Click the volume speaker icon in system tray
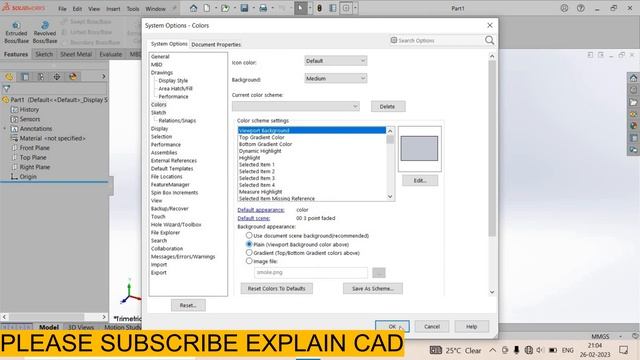 tap(540, 350)
